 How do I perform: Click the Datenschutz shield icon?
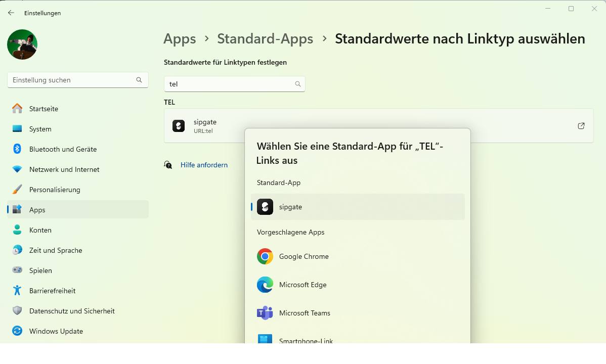click(x=17, y=311)
